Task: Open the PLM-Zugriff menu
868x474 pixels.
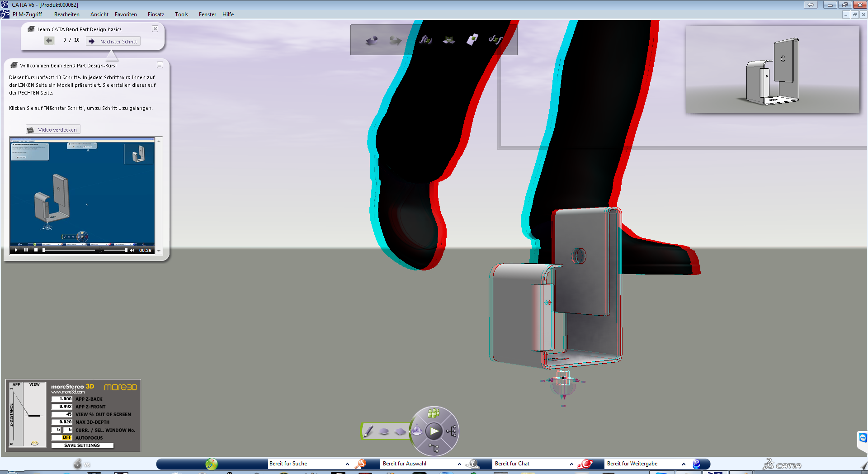Action: point(27,14)
